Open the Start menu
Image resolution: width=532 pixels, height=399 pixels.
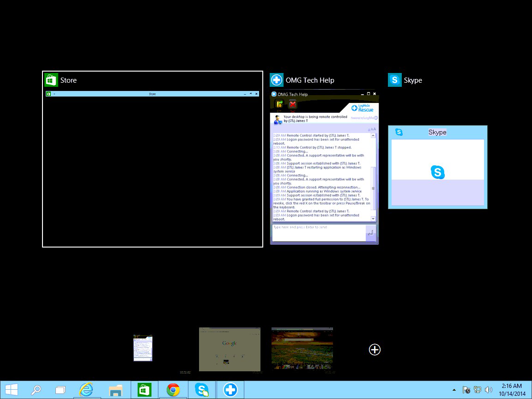point(12,390)
